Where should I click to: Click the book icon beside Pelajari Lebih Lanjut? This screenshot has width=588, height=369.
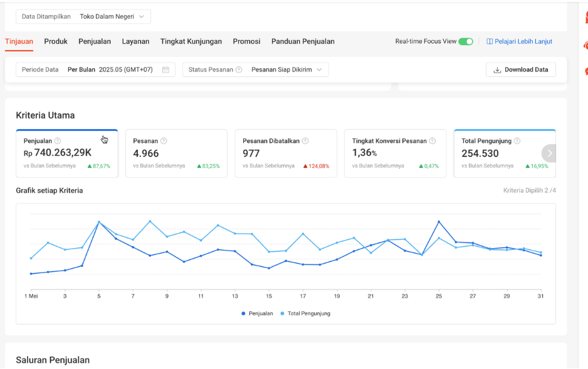point(490,41)
